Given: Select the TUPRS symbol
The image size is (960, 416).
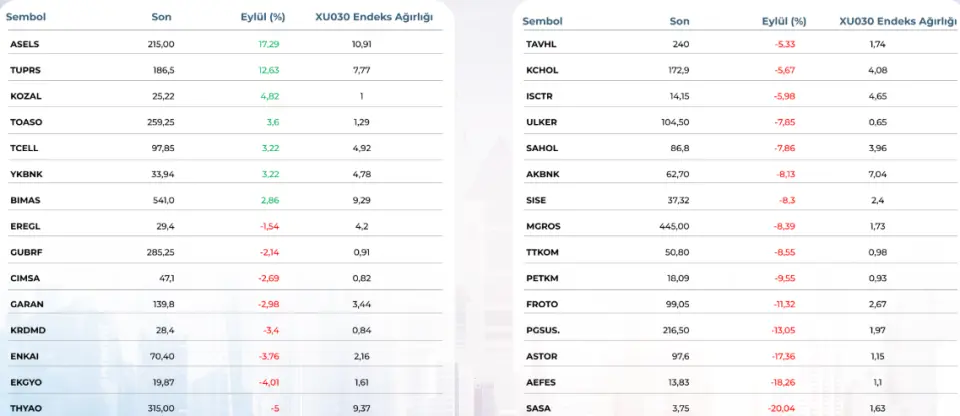Looking at the screenshot, I should 23,70.
